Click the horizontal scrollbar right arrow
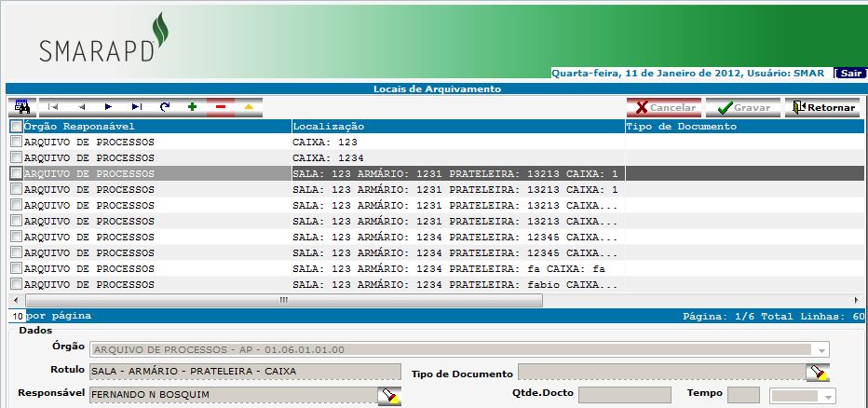 (857, 300)
